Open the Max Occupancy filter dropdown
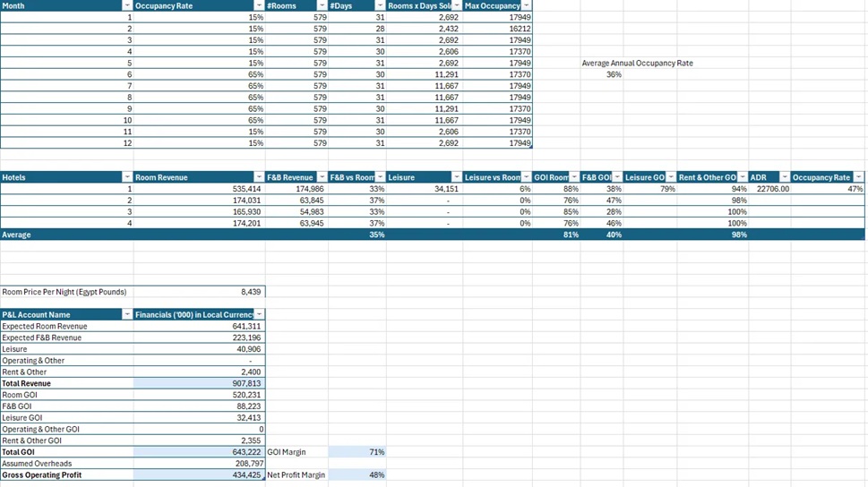868x487 pixels. (527, 5)
